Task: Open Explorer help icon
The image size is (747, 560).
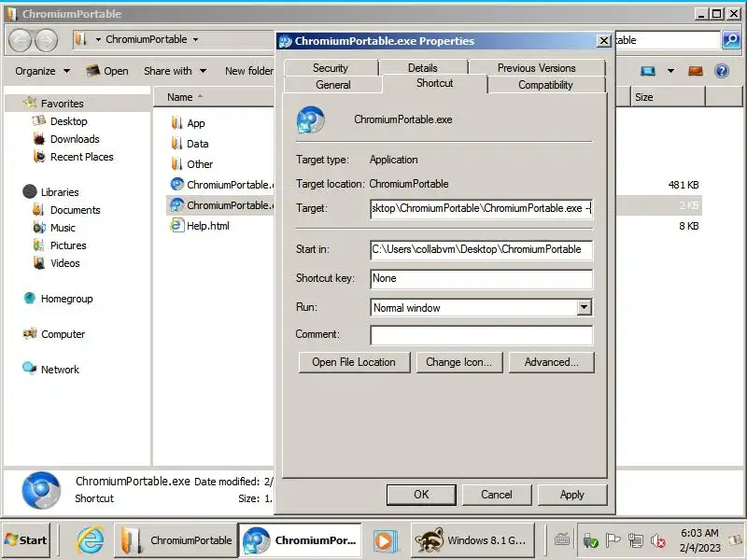Action: pyautogui.click(x=722, y=72)
